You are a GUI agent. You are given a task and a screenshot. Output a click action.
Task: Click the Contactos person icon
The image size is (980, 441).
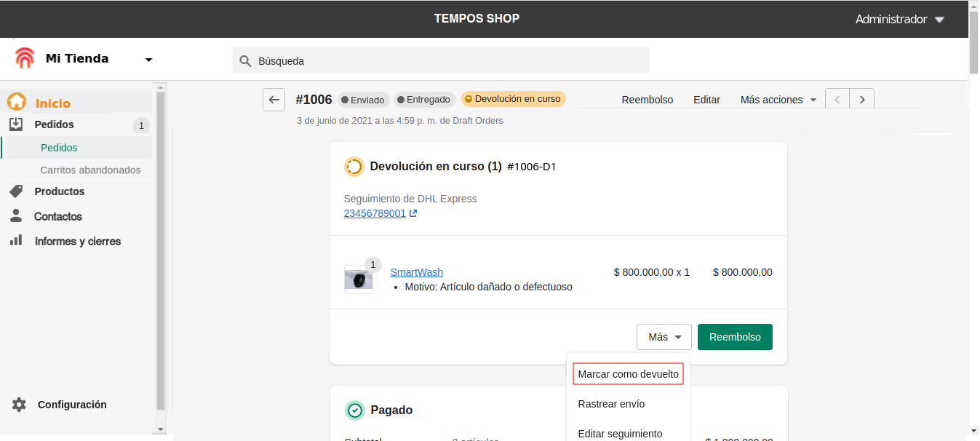16,216
